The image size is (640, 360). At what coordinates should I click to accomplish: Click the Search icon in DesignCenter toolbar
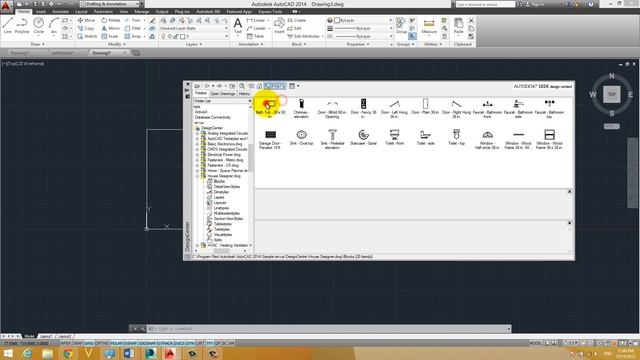tap(242, 86)
